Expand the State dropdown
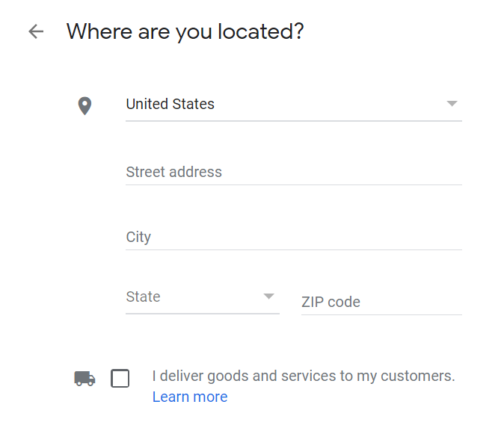Screen dimensions: 504x425 (x=202, y=297)
